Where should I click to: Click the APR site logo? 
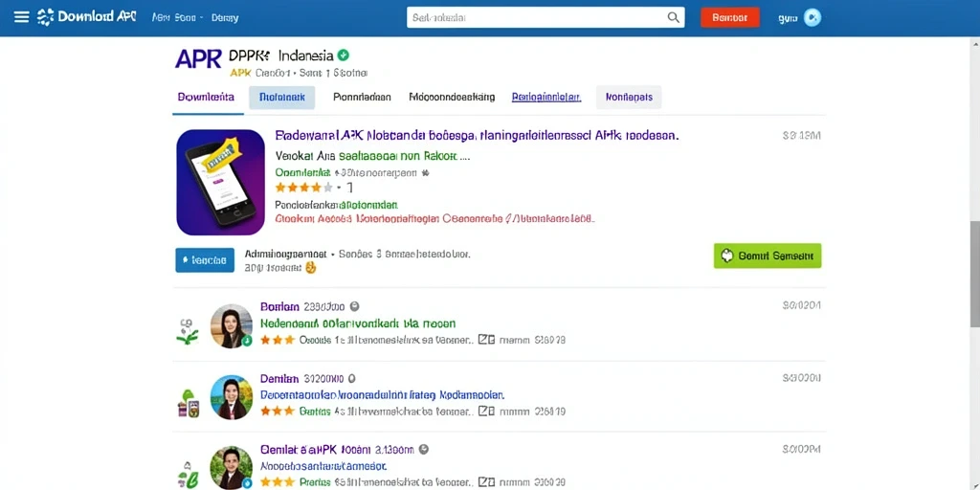coord(198,58)
